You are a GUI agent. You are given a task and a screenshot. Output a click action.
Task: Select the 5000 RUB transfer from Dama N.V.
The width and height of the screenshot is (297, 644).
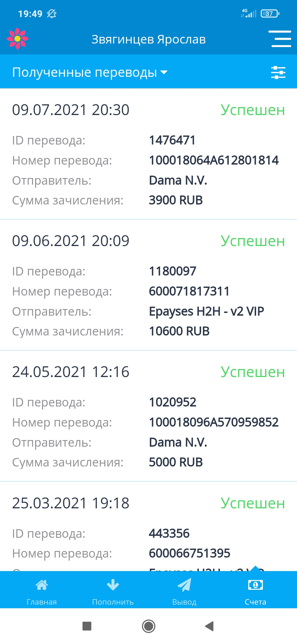(148, 416)
